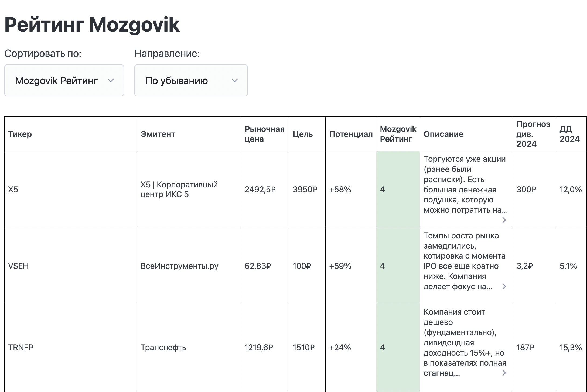
Task: Open the "Сортировать по" dropdown
Action: 64,80
